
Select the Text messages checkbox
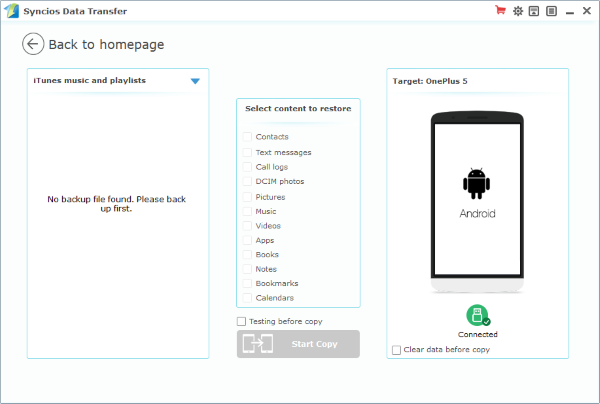point(247,152)
